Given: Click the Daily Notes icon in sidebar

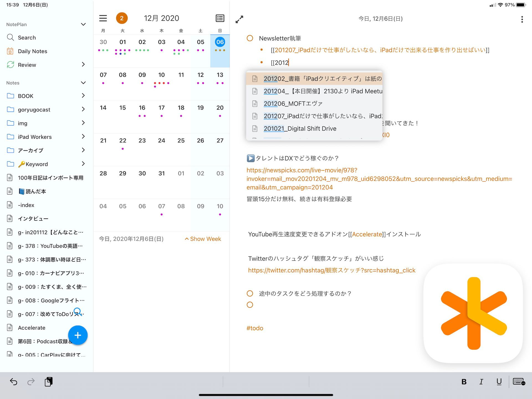Looking at the screenshot, I should 11,51.
